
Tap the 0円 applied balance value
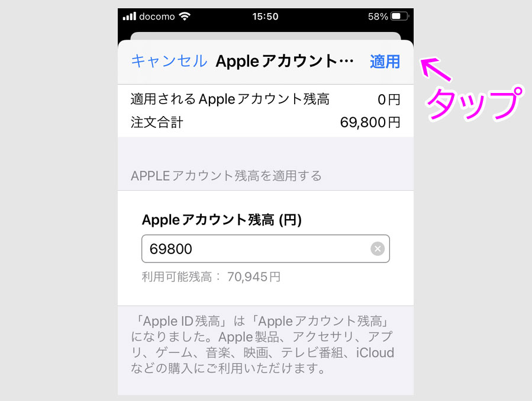pyautogui.click(x=389, y=100)
